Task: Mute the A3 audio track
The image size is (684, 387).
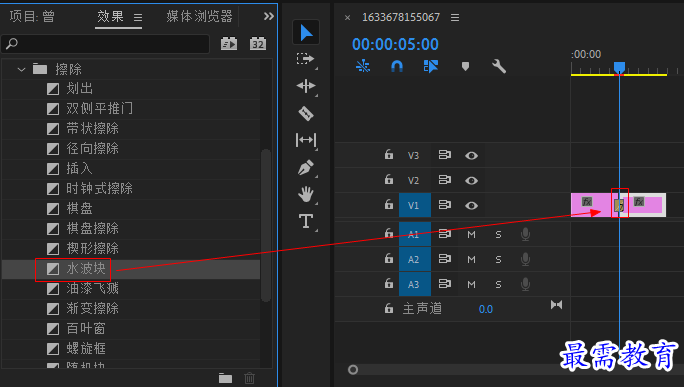Action: (471, 284)
